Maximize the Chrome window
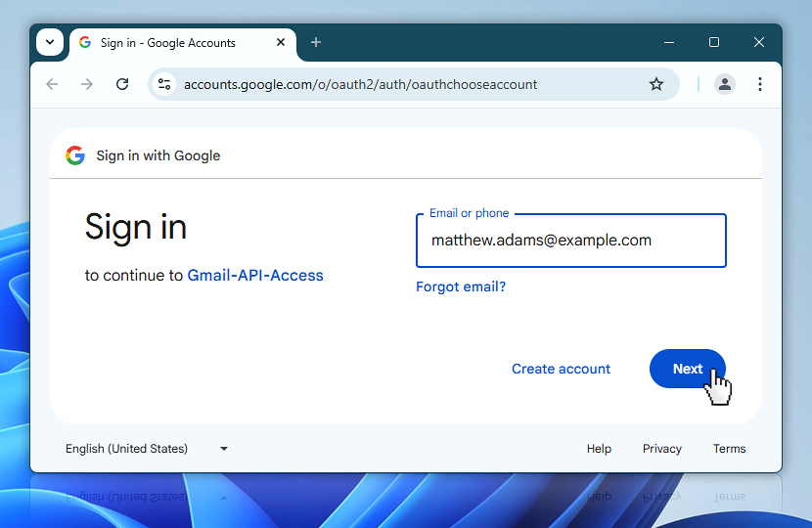Viewport: 812px width, 528px height. 714,42
